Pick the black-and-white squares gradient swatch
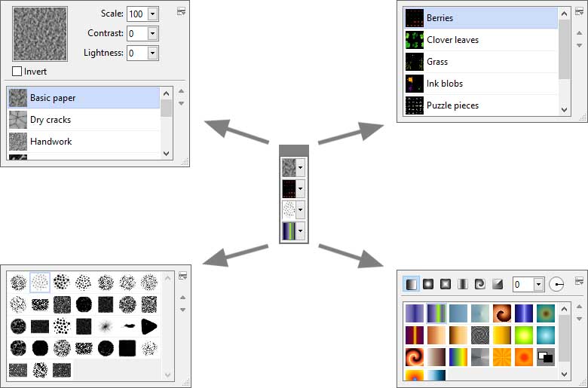The width and height of the screenshot is (588, 388). pyautogui.click(x=546, y=357)
